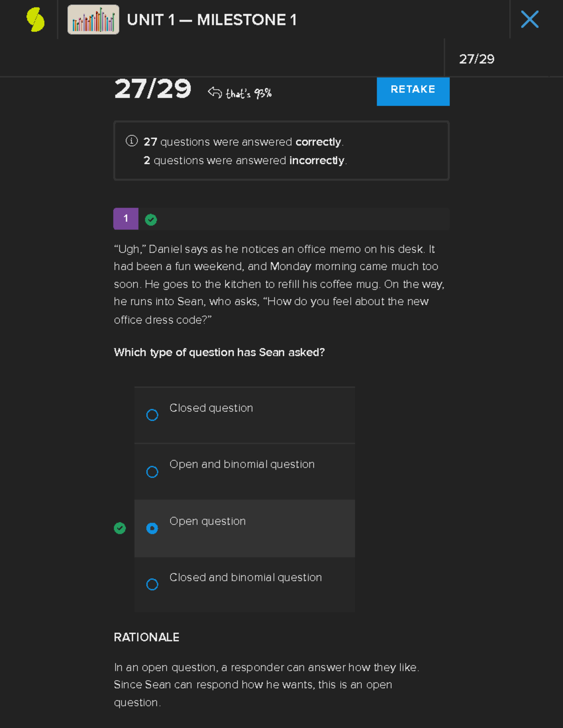The height and width of the screenshot is (728, 563).
Task: Click the Sophia yellow-green logo icon
Action: [x=36, y=20]
